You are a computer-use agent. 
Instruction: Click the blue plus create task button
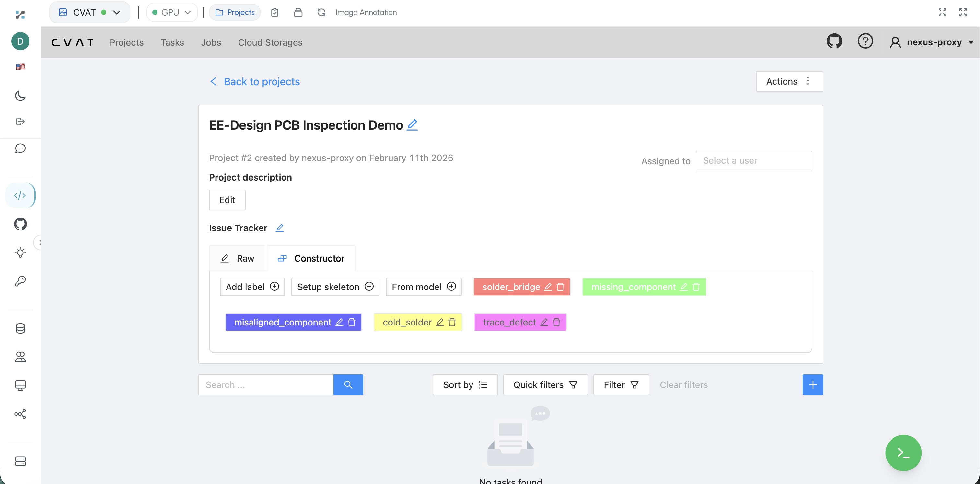point(812,385)
